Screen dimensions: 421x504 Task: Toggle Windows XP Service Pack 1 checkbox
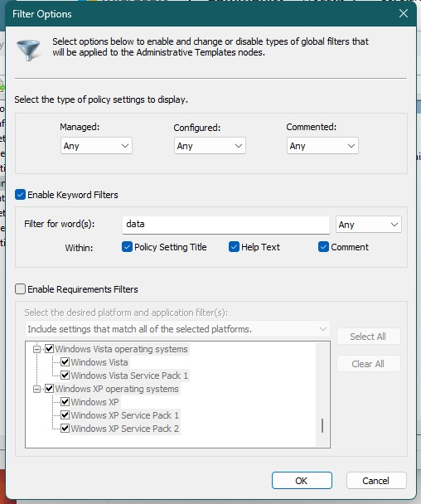tap(65, 415)
